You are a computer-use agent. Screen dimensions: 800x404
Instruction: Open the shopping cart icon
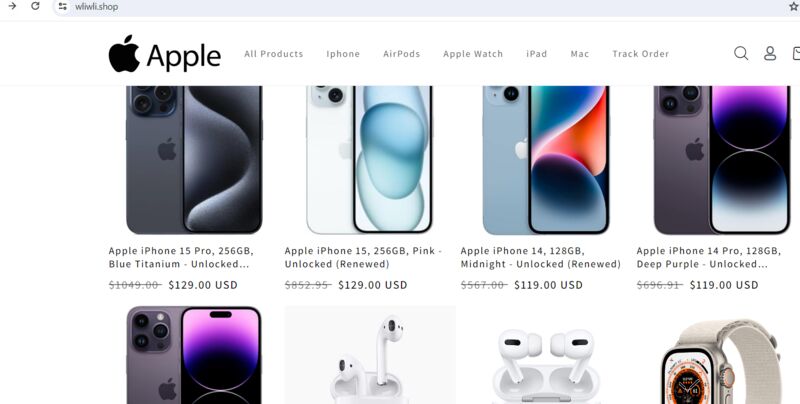point(796,53)
